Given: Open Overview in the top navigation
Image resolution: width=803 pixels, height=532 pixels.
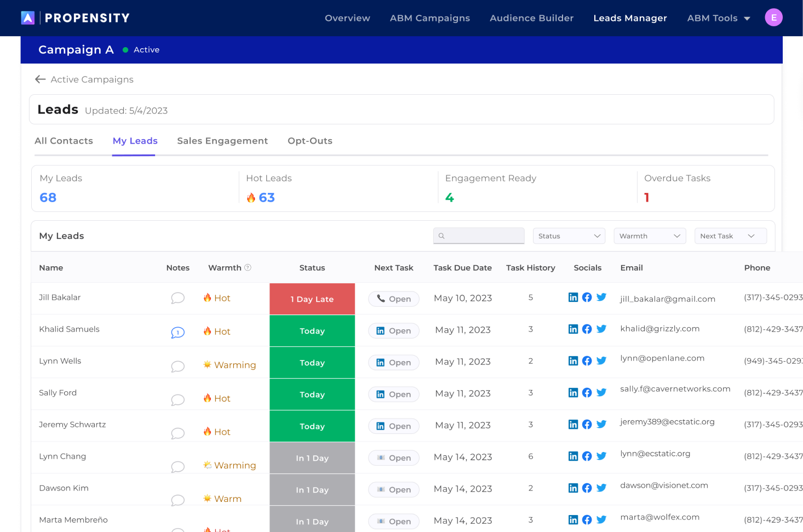Looking at the screenshot, I should tap(347, 18).
